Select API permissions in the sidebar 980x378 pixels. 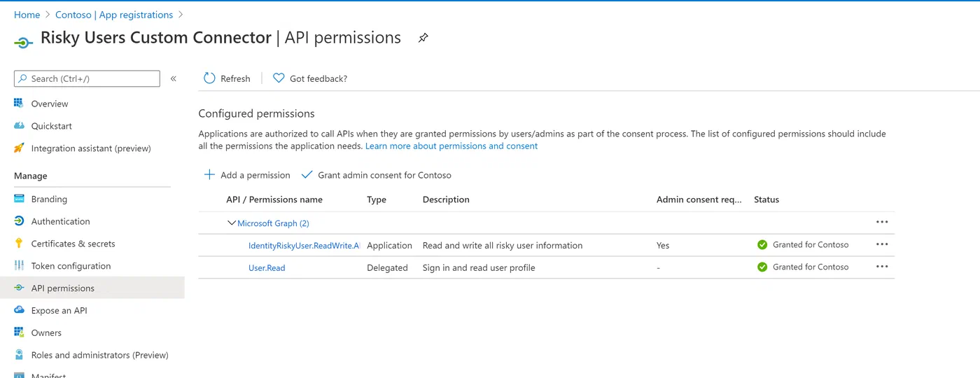point(92,288)
